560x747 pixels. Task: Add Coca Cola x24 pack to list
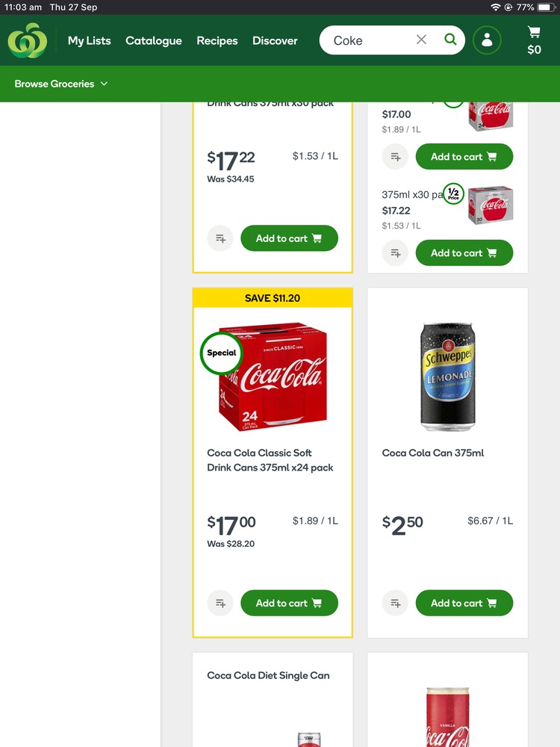coord(220,603)
